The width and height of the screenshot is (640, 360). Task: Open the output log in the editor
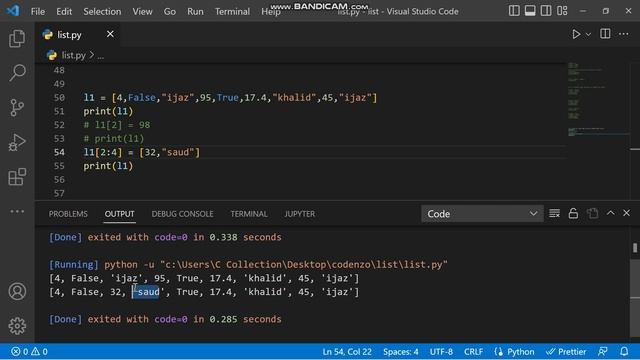pos(592,213)
